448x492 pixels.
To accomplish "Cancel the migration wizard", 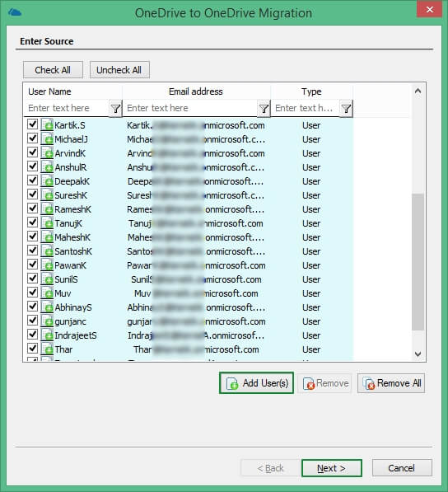I will pyautogui.click(x=402, y=468).
